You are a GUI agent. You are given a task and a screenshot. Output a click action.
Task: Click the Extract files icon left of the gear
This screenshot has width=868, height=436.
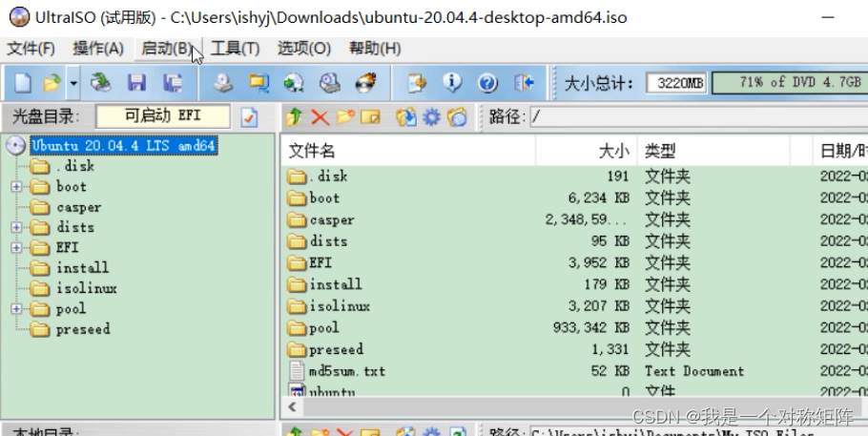click(x=405, y=117)
